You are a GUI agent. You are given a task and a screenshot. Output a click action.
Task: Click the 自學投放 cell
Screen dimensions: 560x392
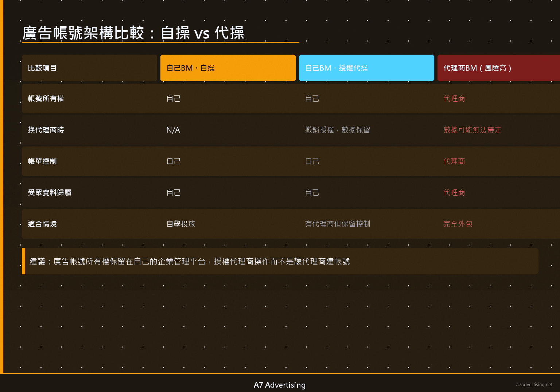tap(181, 224)
